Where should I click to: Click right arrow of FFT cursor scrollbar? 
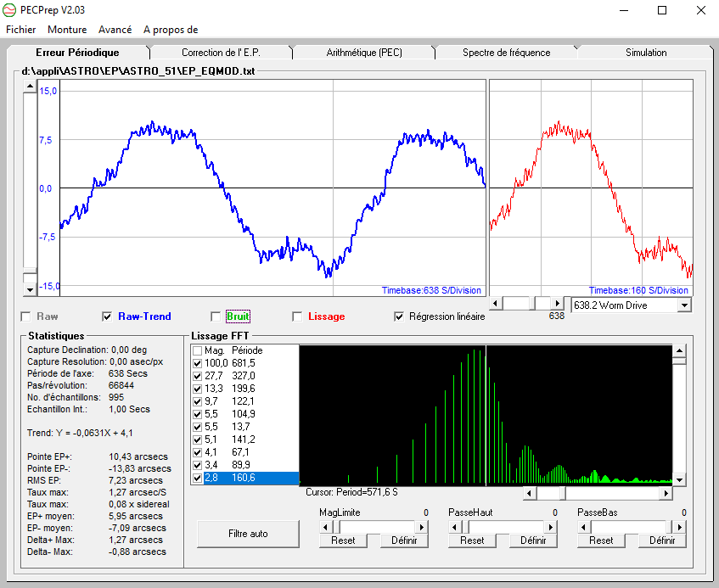point(666,493)
